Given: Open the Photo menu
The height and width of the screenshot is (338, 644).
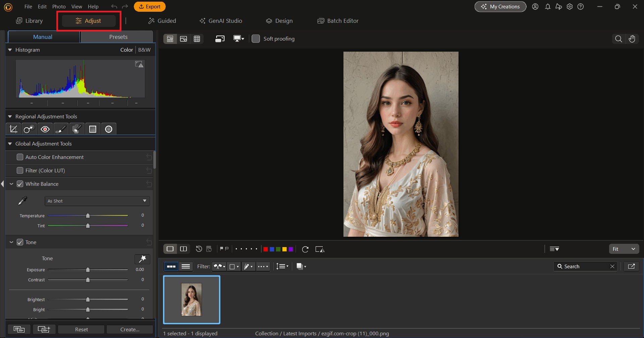Looking at the screenshot, I should 59,6.
